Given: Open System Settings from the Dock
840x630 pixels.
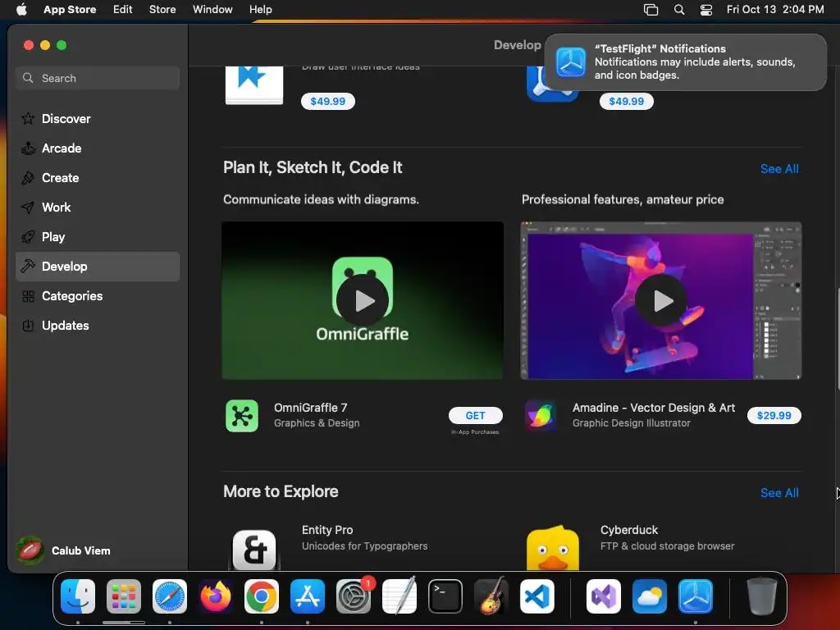Looking at the screenshot, I should click(x=354, y=596).
